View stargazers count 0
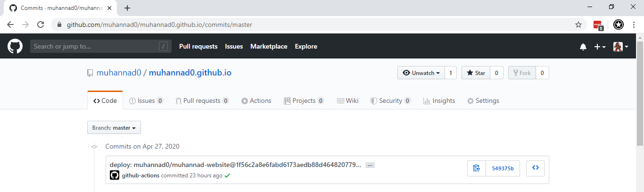Image resolution: width=644 pixels, height=192 pixels. (x=496, y=73)
